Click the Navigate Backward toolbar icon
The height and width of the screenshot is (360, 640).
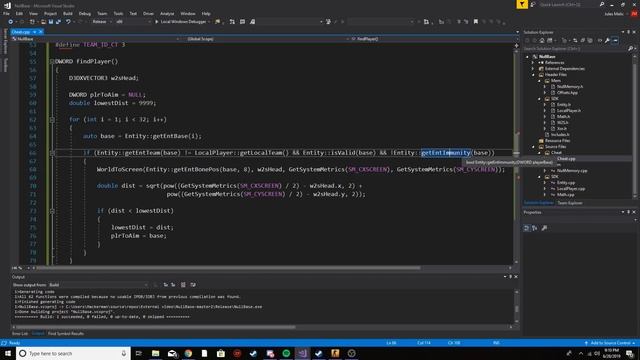[x=11, y=22]
